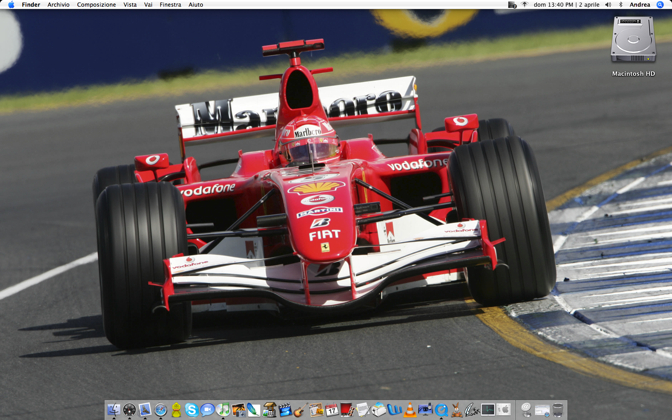
Task: Open the blue feather quill app in Dock
Action: pyautogui.click(x=254, y=410)
